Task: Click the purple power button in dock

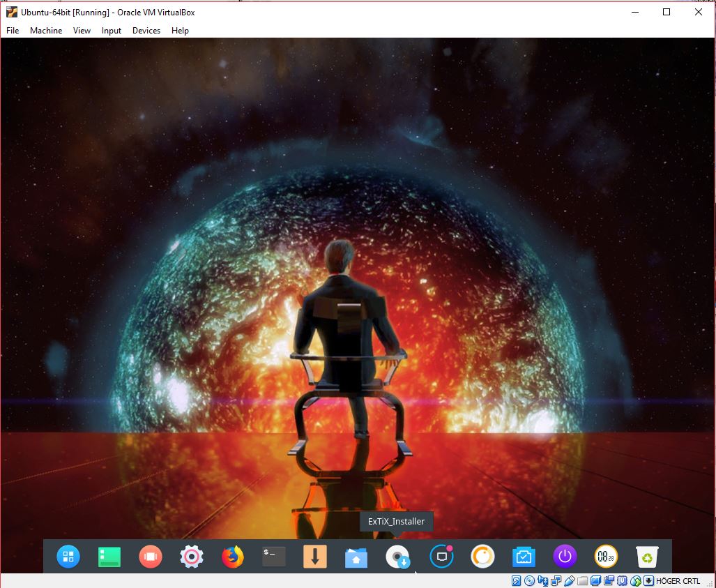Action: tap(565, 557)
